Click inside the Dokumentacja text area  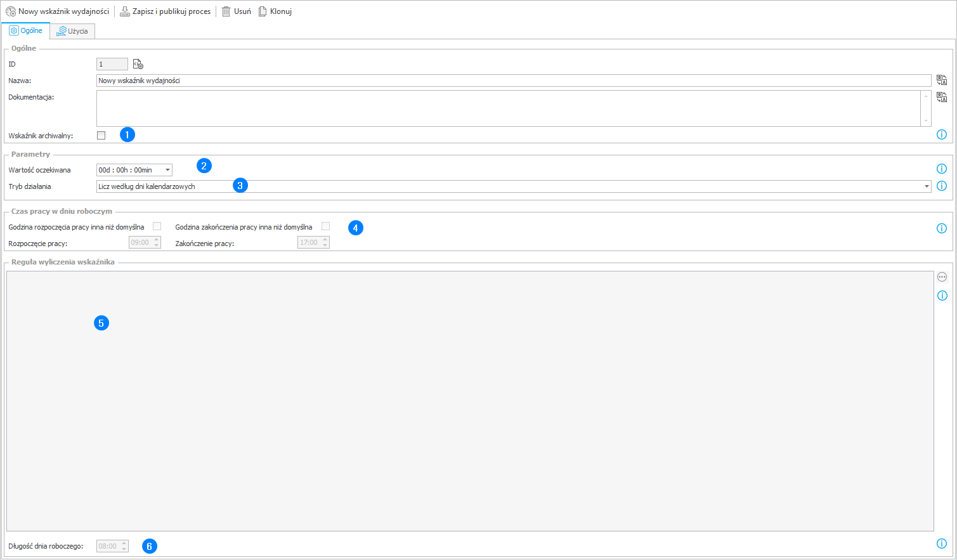(x=509, y=108)
